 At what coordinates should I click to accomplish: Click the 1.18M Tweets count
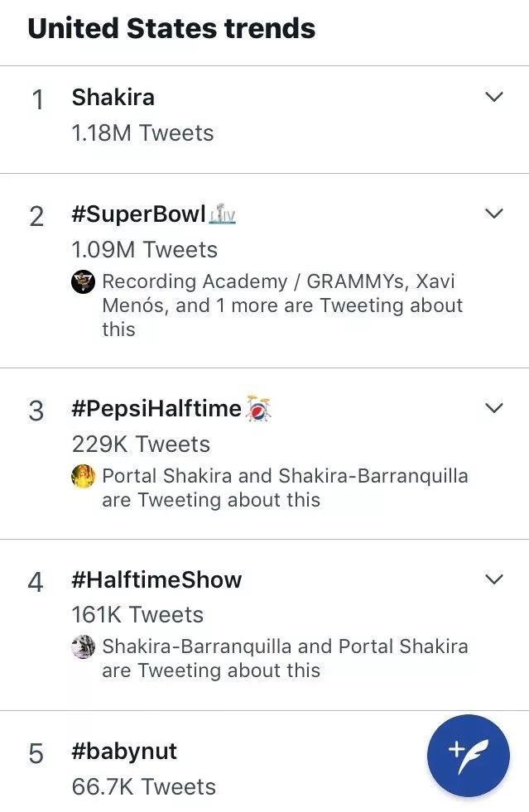[x=142, y=133]
